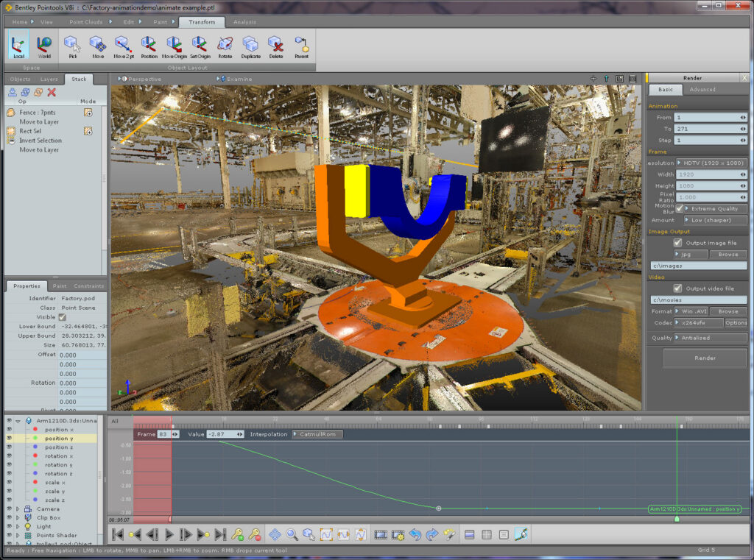Click the red X delete icon in Stack panel
Screen dimensions: 754x560
click(52, 92)
